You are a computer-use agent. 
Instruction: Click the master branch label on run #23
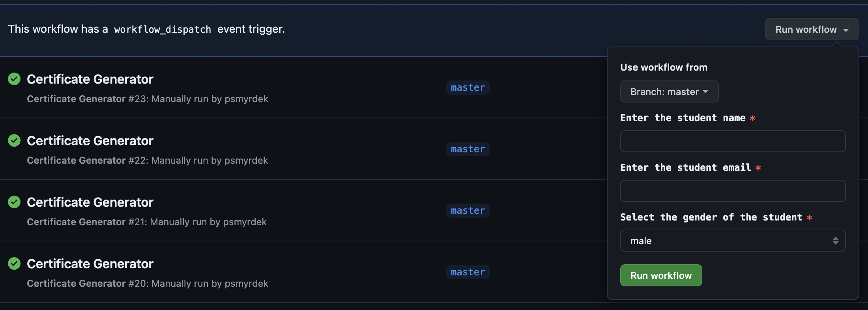468,88
